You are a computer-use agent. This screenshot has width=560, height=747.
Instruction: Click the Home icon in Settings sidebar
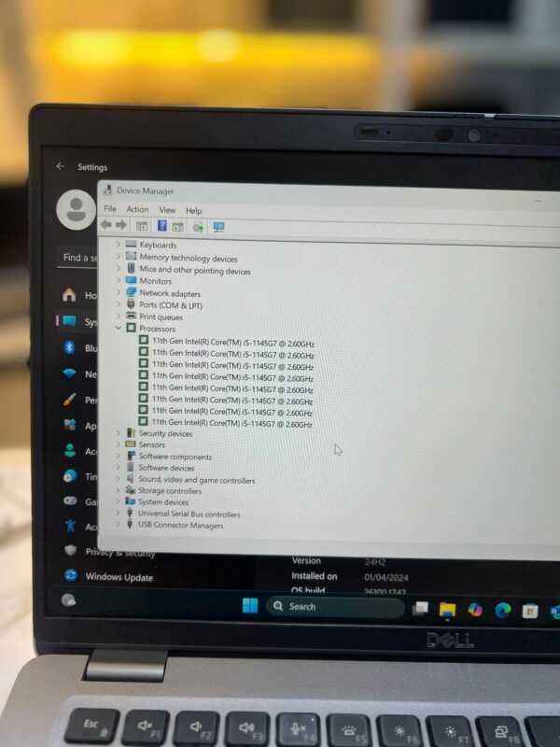(69, 294)
